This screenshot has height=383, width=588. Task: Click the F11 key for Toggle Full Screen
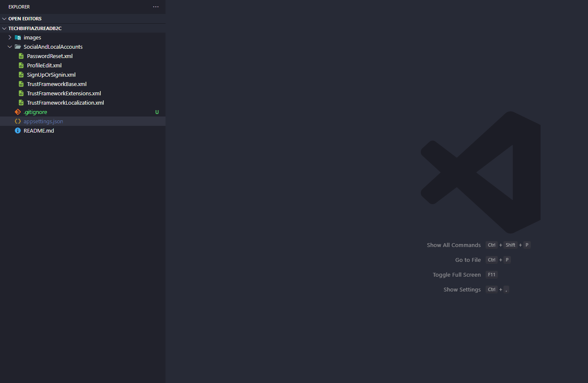(491, 275)
